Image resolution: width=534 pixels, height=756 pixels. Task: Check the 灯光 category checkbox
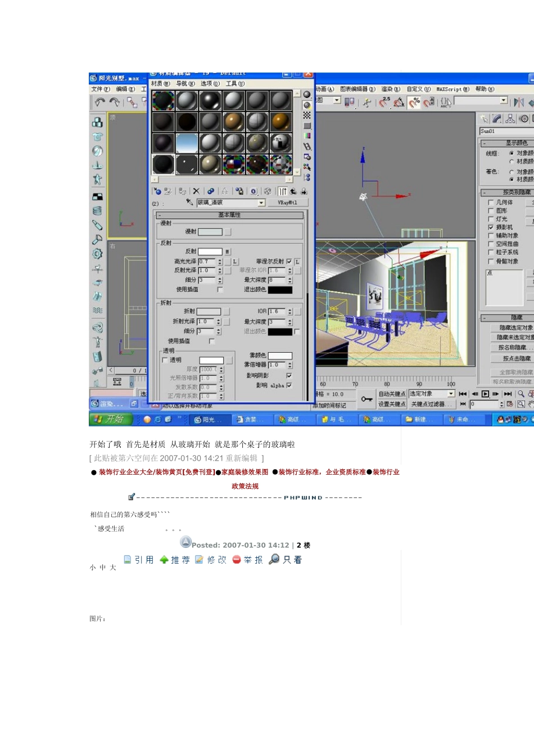[x=491, y=219]
